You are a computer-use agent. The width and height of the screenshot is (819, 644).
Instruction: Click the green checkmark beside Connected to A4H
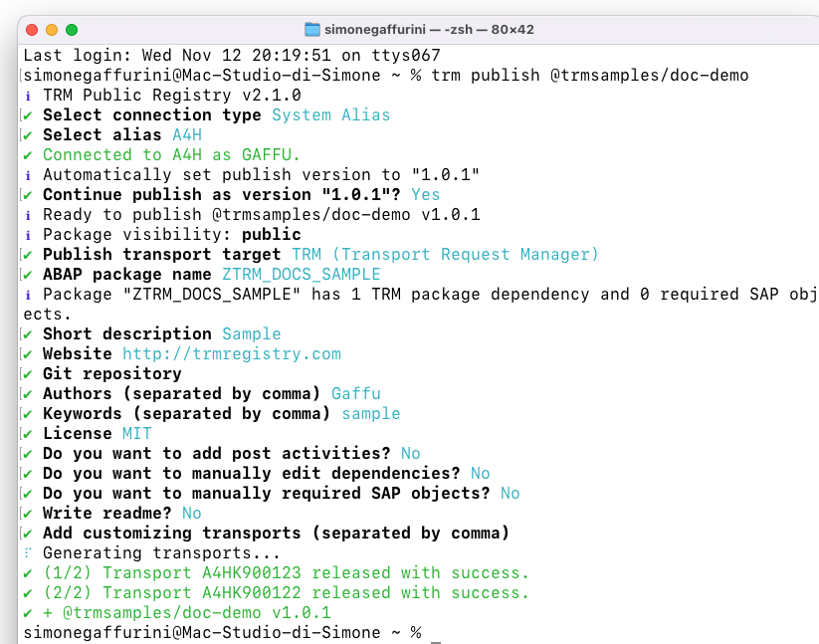click(x=28, y=155)
